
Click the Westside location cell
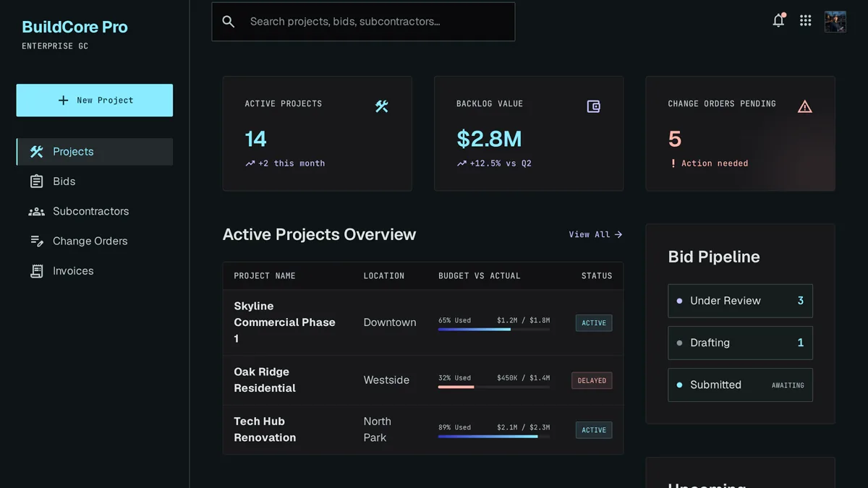click(386, 380)
